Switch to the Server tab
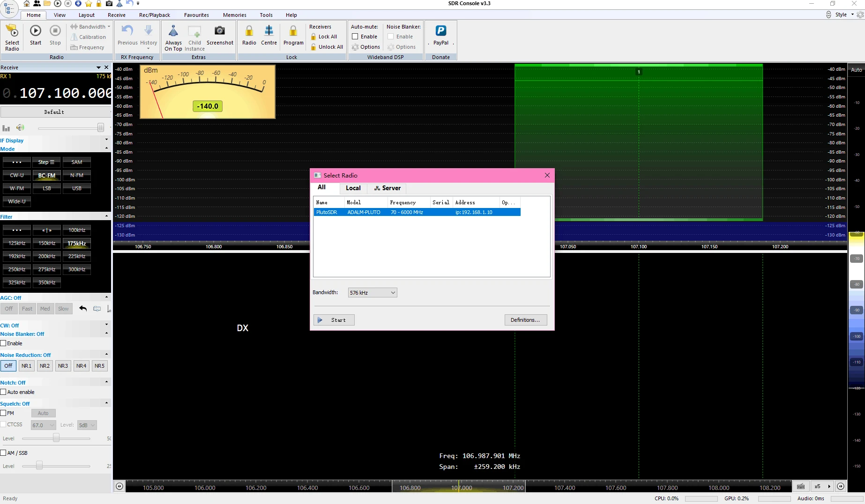865x504 pixels. pyautogui.click(x=387, y=188)
